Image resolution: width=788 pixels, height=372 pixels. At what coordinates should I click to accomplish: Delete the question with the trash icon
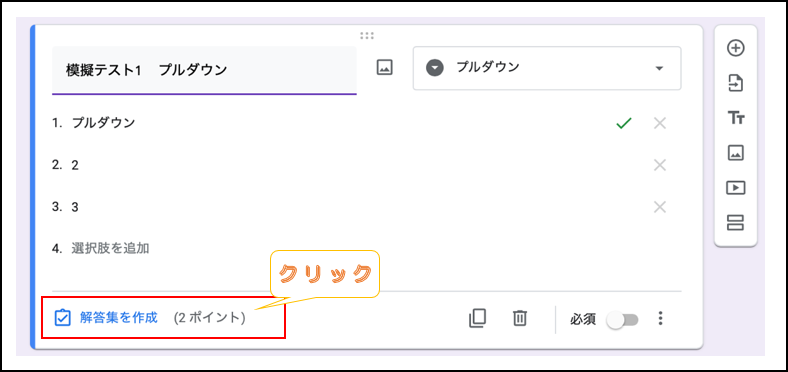pos(520,319)
